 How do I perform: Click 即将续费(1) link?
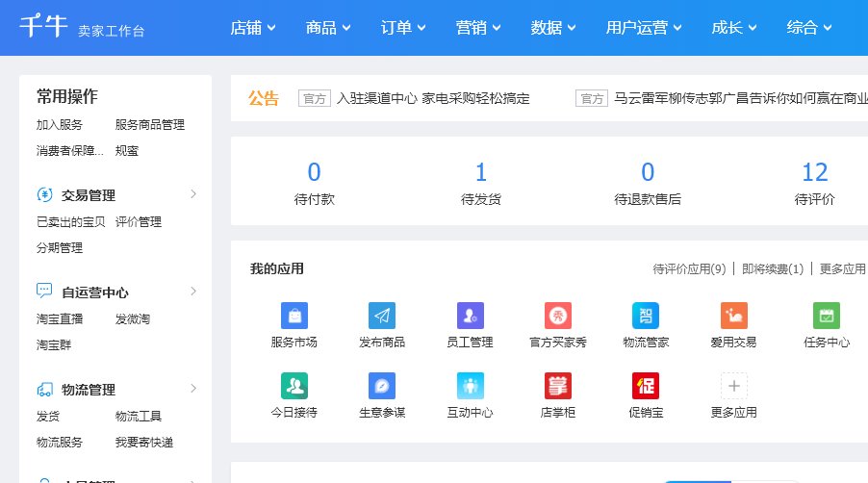click(x=773, y=268)
